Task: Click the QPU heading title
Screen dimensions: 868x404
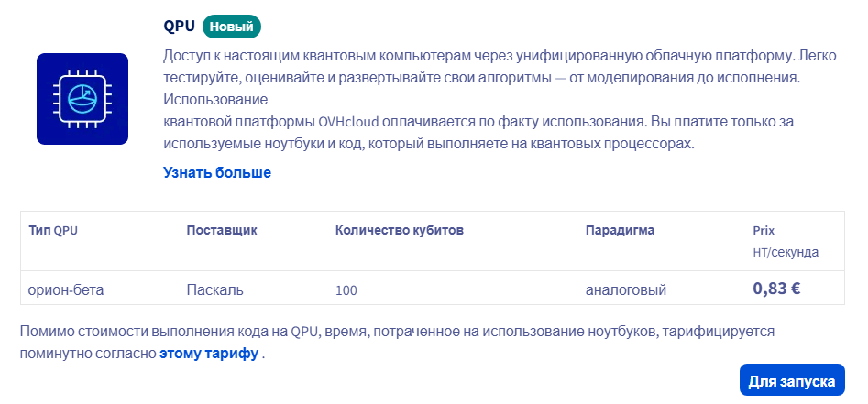Action: coord(179,27)
